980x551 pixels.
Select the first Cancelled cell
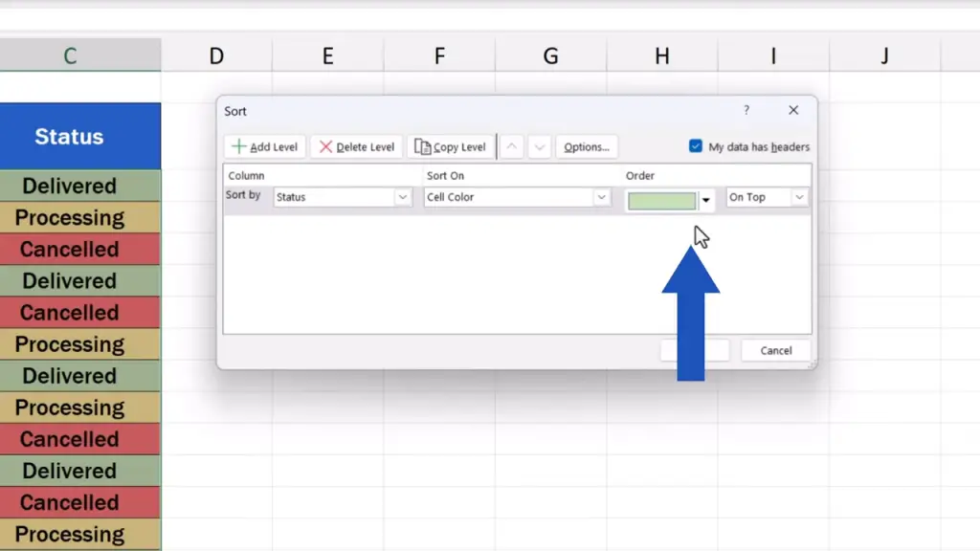70,250
